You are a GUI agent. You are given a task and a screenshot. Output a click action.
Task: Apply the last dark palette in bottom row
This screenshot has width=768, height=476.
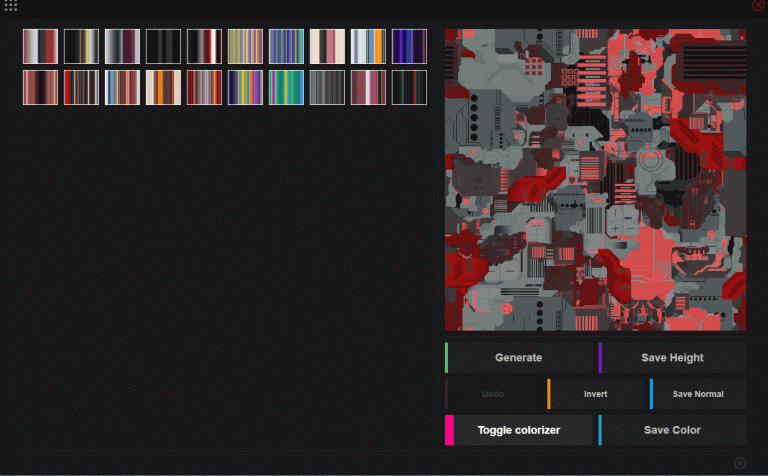click(409, 87)
